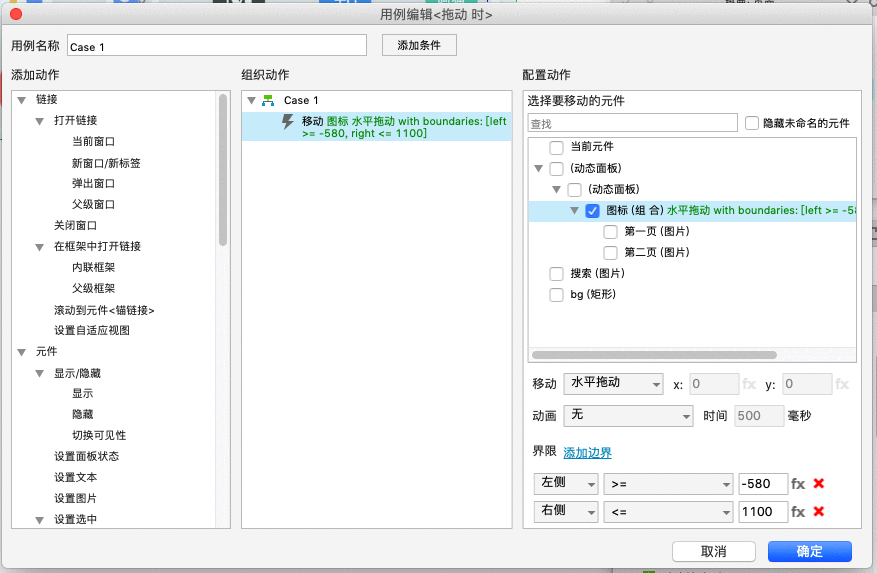Click the 查找 search field
Viewport: 877px width, 573px height.
click(x=633, y=123)
